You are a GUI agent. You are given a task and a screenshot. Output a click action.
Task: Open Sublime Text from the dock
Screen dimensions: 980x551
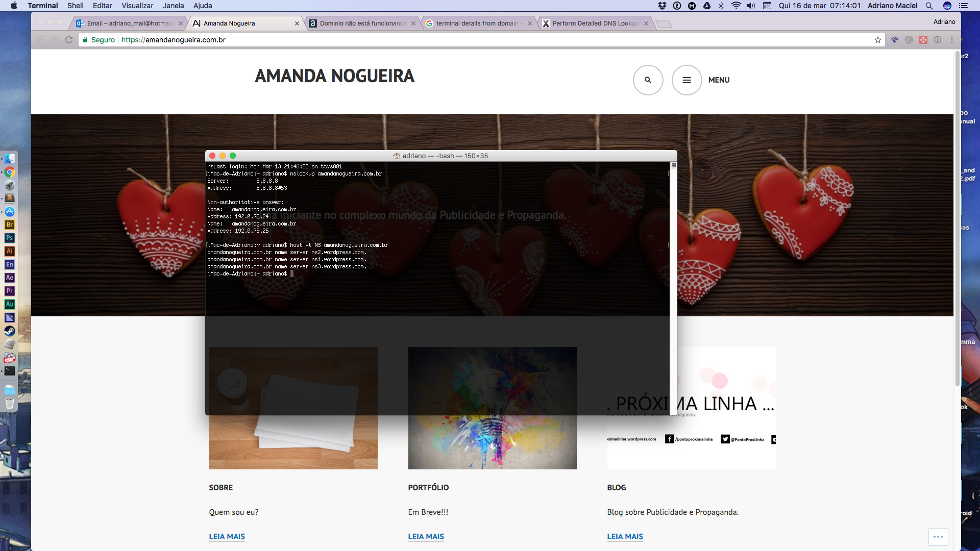10,198
